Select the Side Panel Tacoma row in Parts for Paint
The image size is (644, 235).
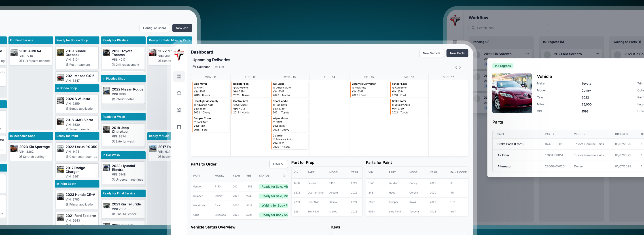click(417, 211)
